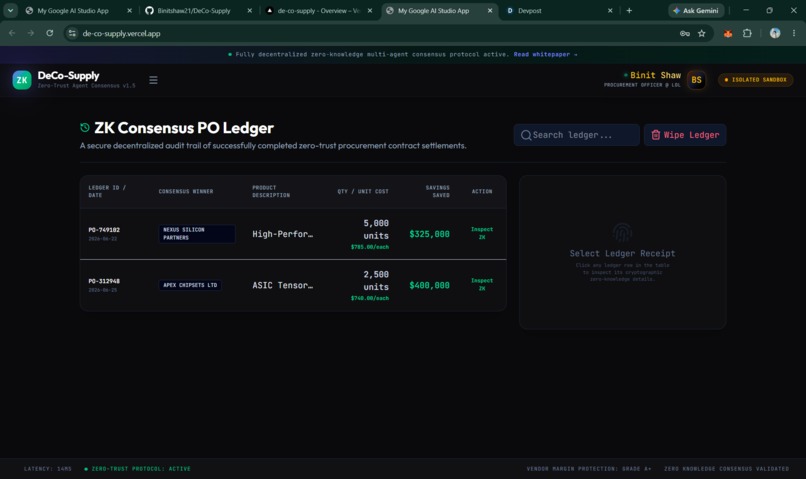The height and width of the screenshot is (479, 806).
Task: Click the Isolated Sandbox badge
Action: click(x=756, y=80)
